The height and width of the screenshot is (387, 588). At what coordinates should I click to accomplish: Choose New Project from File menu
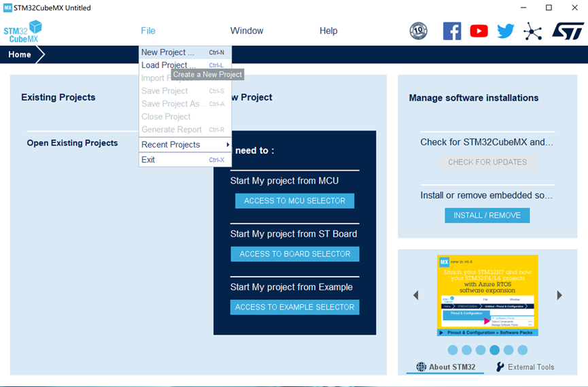[186, 52]
